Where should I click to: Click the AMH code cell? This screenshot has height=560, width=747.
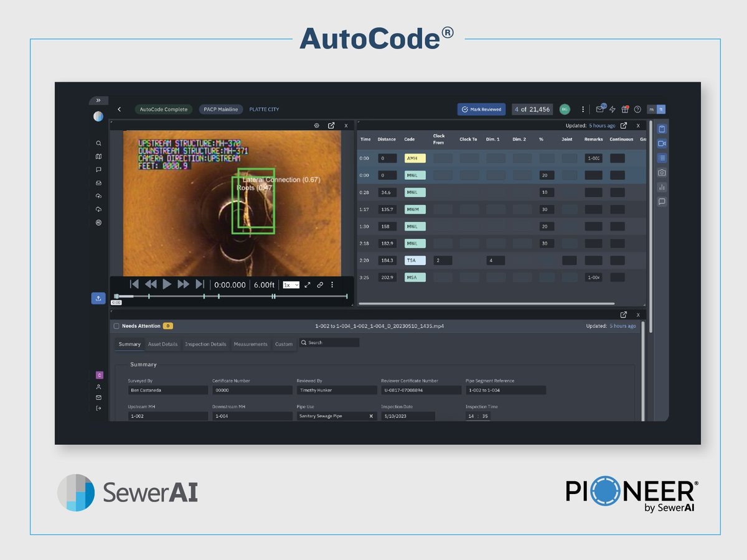415,159
